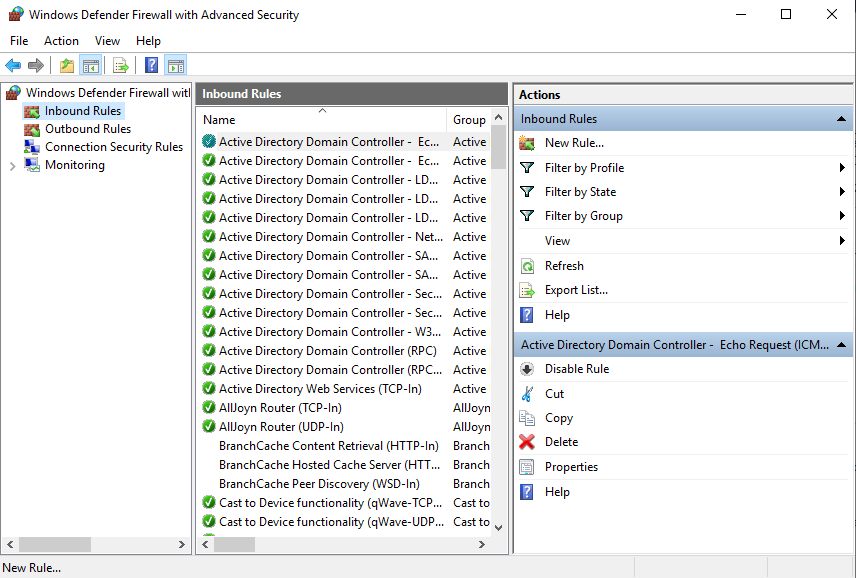Click the Refresh icon in Actions
856x578 pixels.
[527, 266]
